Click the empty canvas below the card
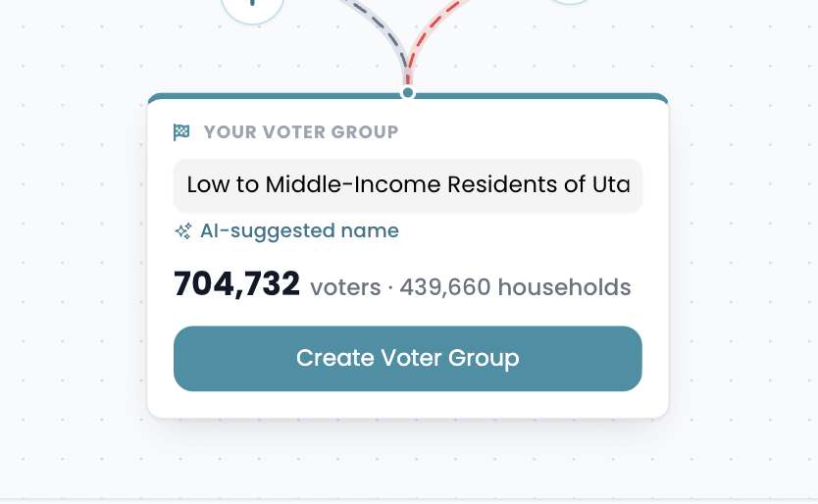Image resolution: width=818 pixels, height=504 pixels. [408, 459]
